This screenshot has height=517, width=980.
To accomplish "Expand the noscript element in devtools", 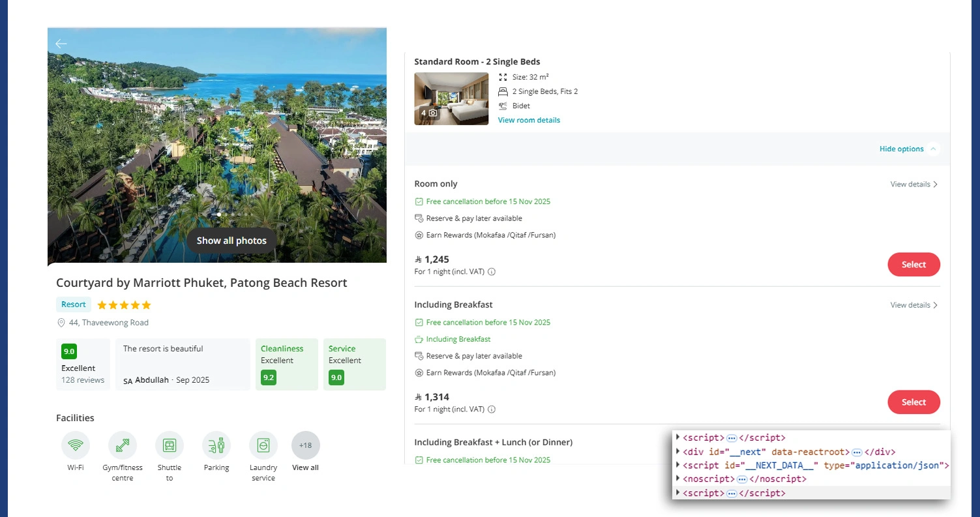I will point(678,479).
